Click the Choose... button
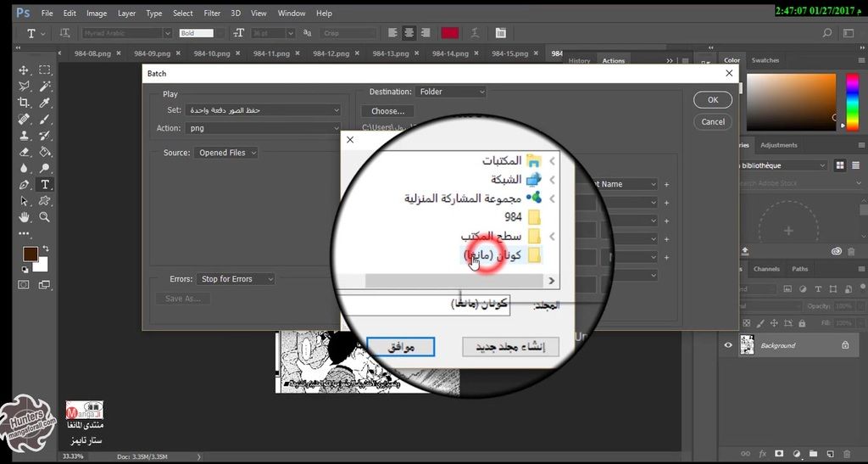Image resolution: width=868 pixels, height=464 pixels. tap(387, 111)
